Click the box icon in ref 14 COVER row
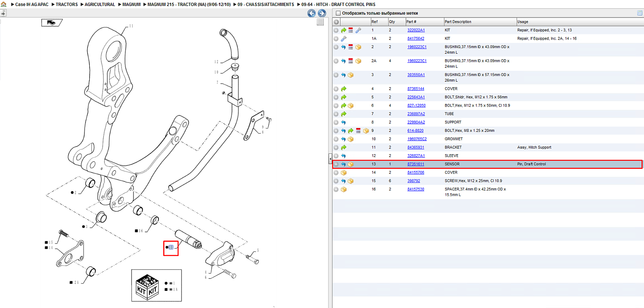 coord(343,173)
